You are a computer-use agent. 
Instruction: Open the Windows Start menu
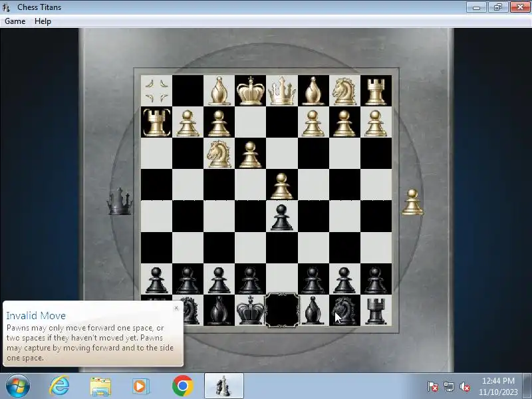click(18, 386)
